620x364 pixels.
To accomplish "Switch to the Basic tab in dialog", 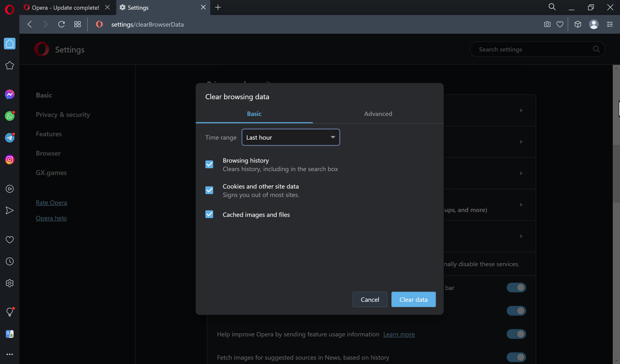I will tap(254, 114).
